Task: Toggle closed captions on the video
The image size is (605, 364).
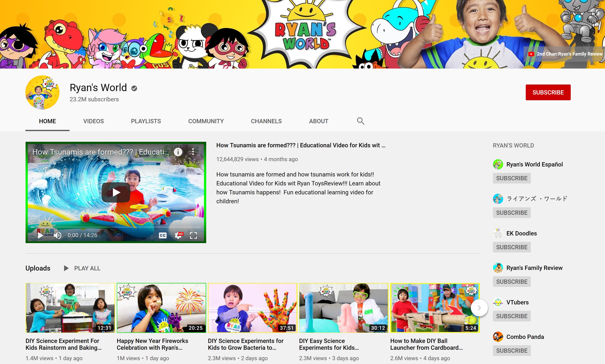Action: pyautogui.click(x=163, y=235)
